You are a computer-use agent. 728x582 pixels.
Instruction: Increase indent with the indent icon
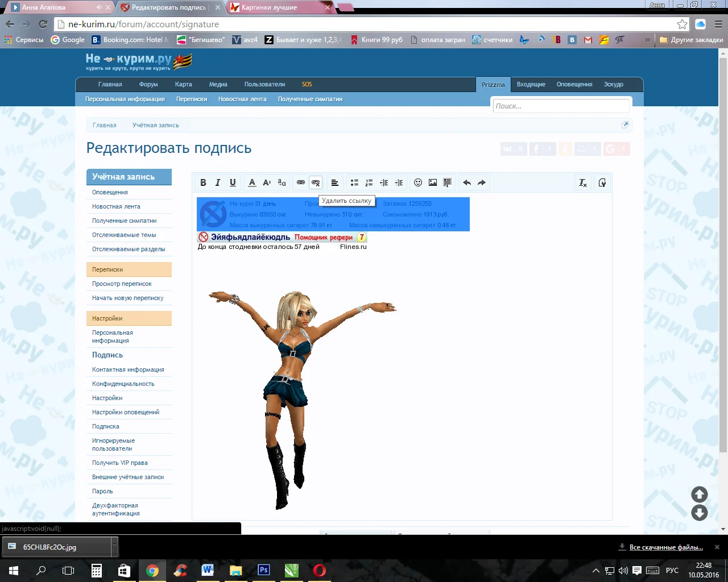pyautogui.click(x=399, y=182)
